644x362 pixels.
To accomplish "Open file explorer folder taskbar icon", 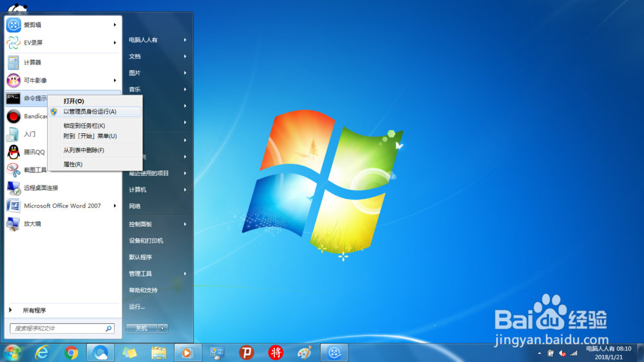I will (158, 352).
